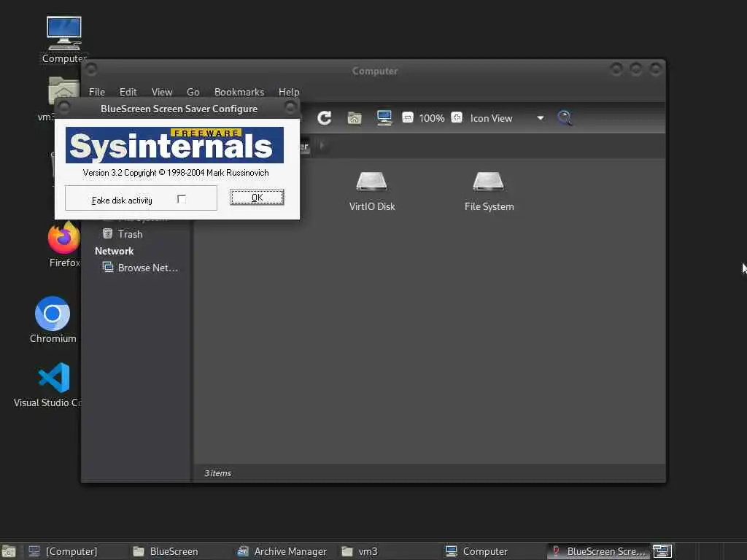Open the View menu in Computer window
The image size is (747, 560).
(162, 92)
